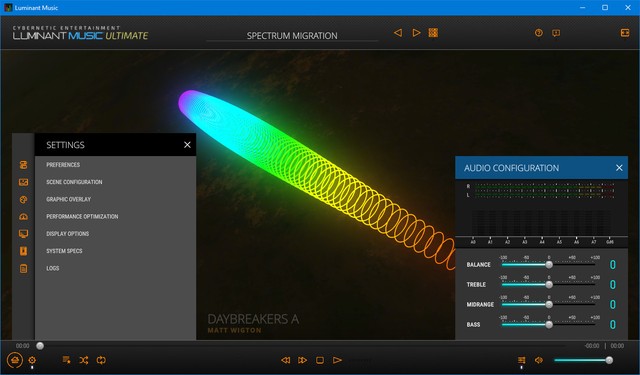Toggle the settings gear icon in bottom bar
This screenshot has height=375, width=640.
(32, 360)
